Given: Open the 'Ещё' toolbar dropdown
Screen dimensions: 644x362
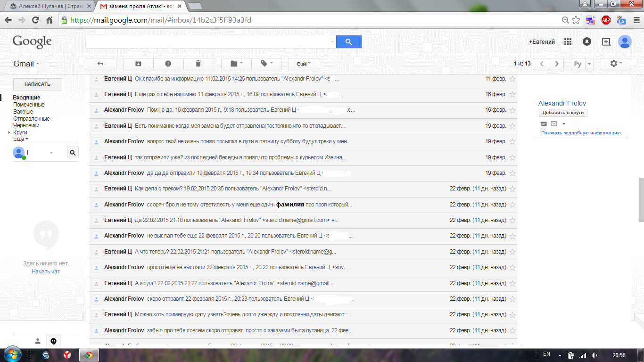Looking at the screenshot, I should [x=303, y=64].
